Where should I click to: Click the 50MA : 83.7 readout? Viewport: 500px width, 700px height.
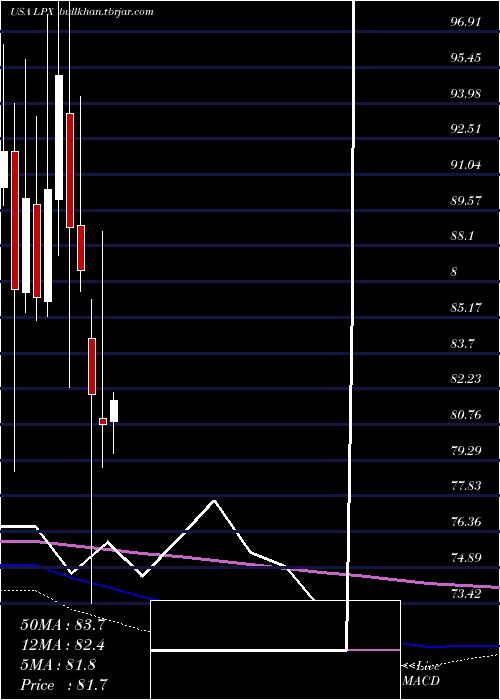coord(62,625)
